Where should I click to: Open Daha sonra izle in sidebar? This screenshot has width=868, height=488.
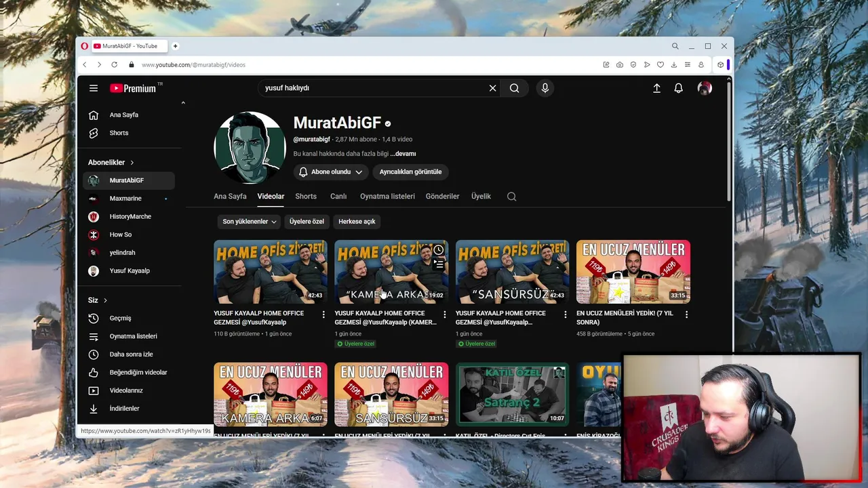pyautogui.click(x=129, y=354)
